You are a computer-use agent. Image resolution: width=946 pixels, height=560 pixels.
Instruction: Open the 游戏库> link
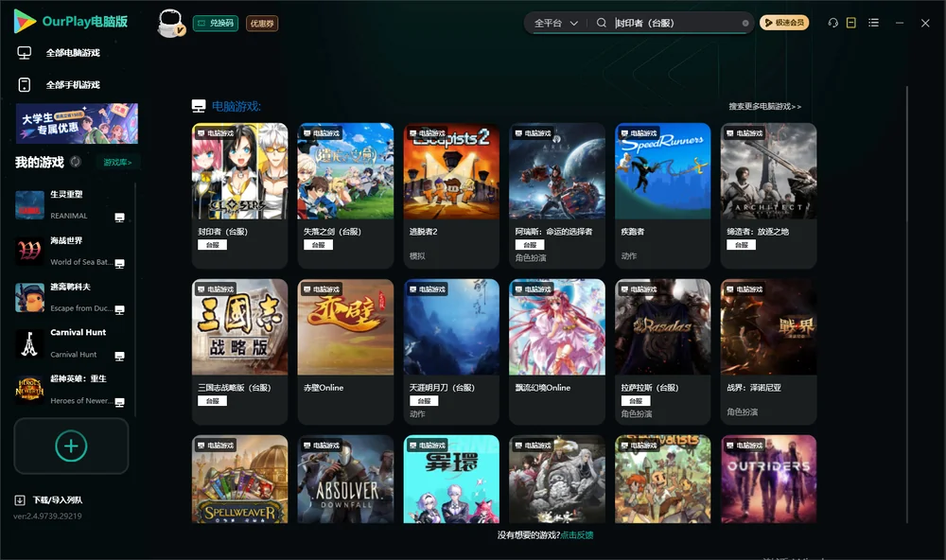tap(117, 162)
